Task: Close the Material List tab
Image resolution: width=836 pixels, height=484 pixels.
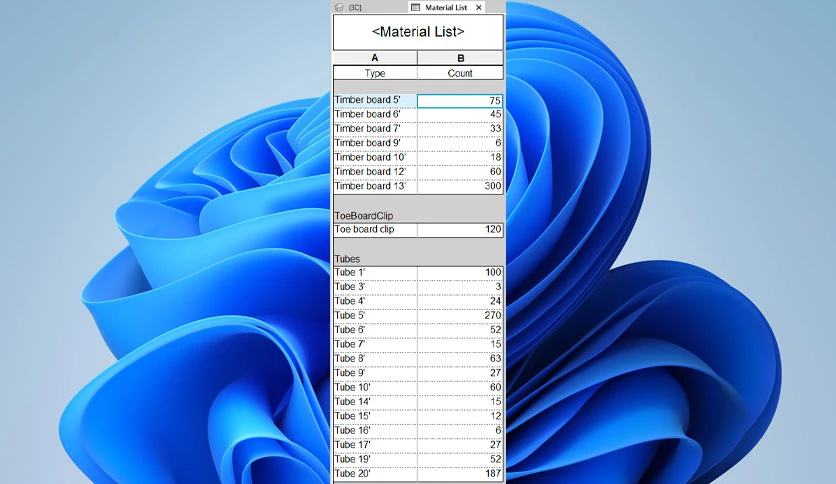Action: click(x=479, y=7)
